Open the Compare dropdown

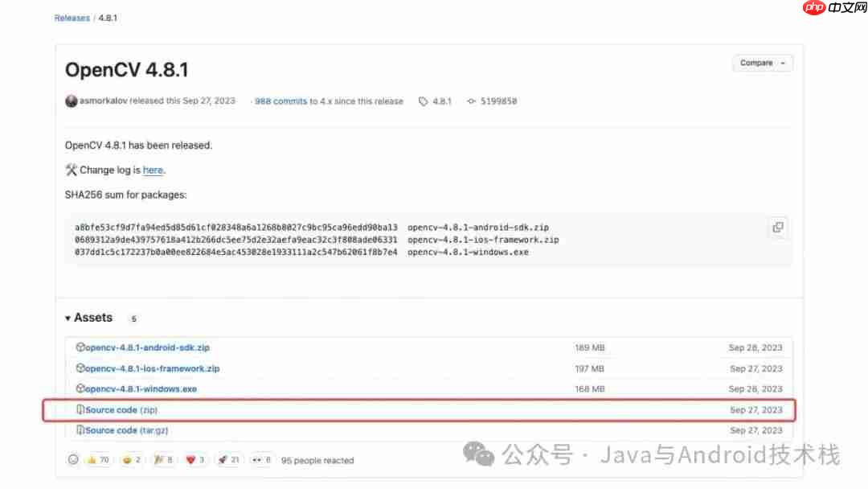pyautogui.click(x=761, y=62)
